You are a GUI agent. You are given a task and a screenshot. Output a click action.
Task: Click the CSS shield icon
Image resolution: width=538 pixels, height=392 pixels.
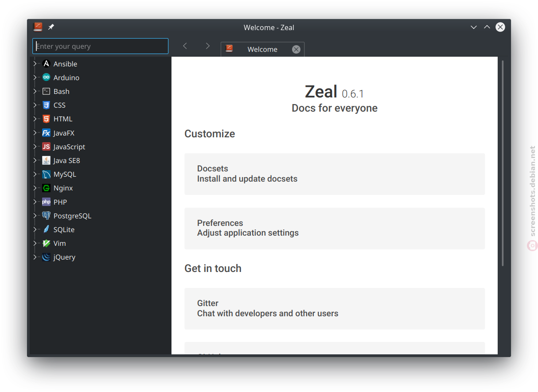click(46, 105)
